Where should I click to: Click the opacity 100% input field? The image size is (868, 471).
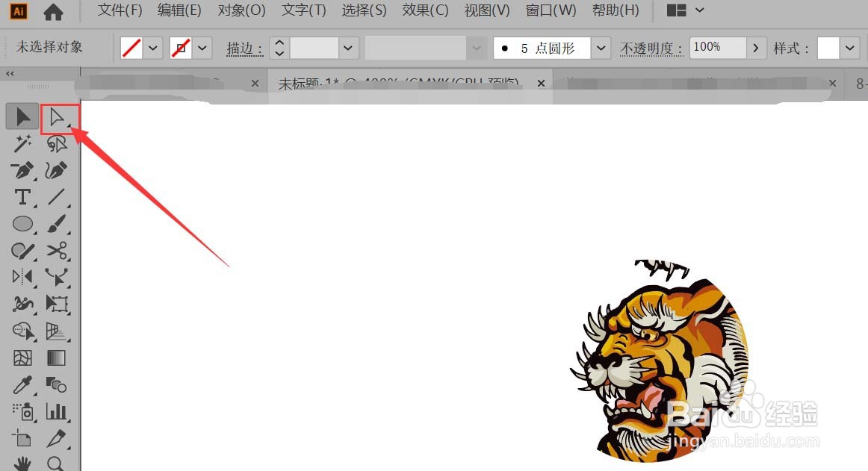717,48
